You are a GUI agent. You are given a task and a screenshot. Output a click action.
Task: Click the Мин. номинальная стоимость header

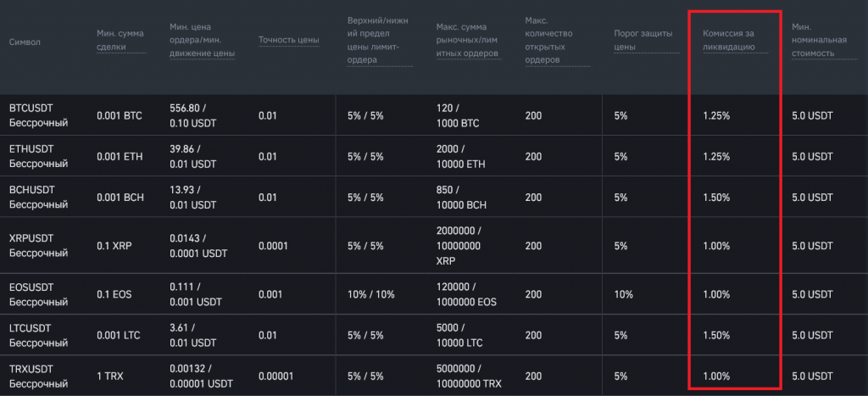click(813, 40)
